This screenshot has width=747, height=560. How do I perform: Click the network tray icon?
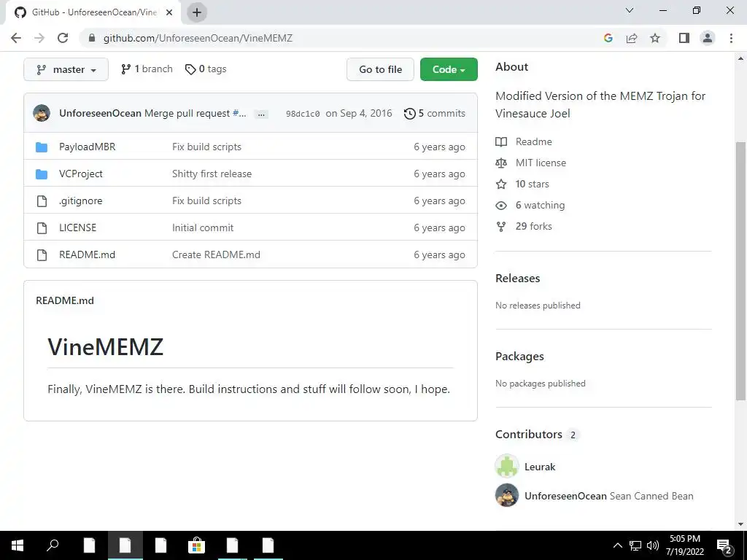point(635,545)
